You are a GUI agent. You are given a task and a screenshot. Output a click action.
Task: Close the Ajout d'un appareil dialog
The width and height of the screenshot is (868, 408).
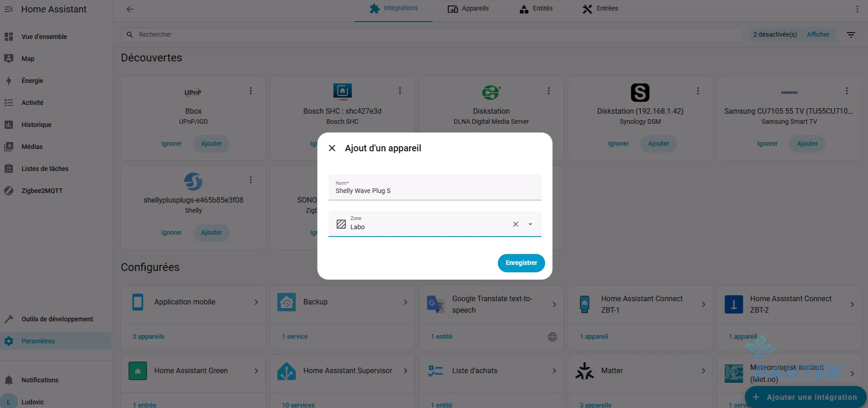tap(332, 148)
